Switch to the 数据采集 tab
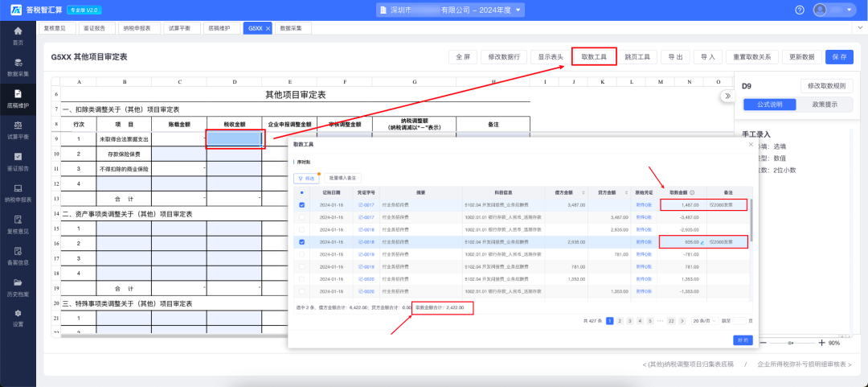This screenshot has height=387, width=868. pyautogui.click(x=293, y=28)
